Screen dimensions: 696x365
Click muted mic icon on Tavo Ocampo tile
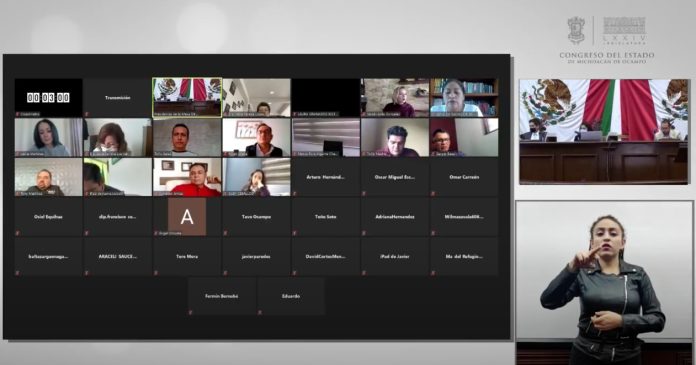click(225, 233)
